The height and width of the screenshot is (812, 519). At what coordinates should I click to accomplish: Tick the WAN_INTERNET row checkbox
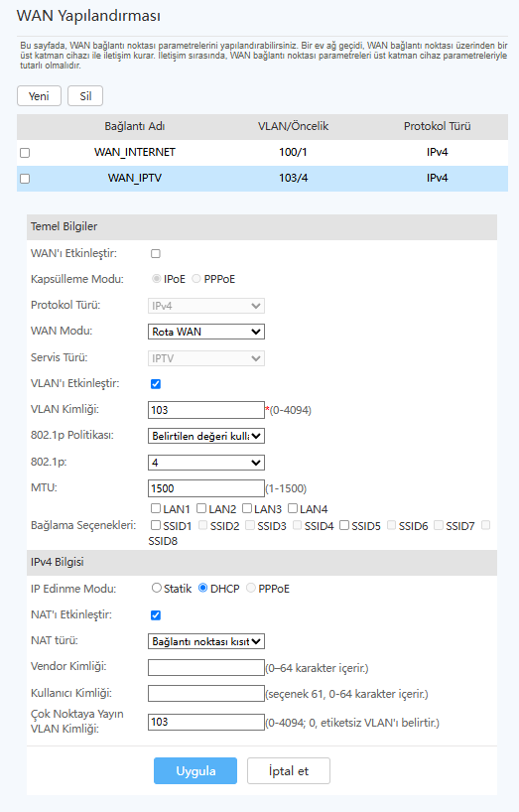25,153
